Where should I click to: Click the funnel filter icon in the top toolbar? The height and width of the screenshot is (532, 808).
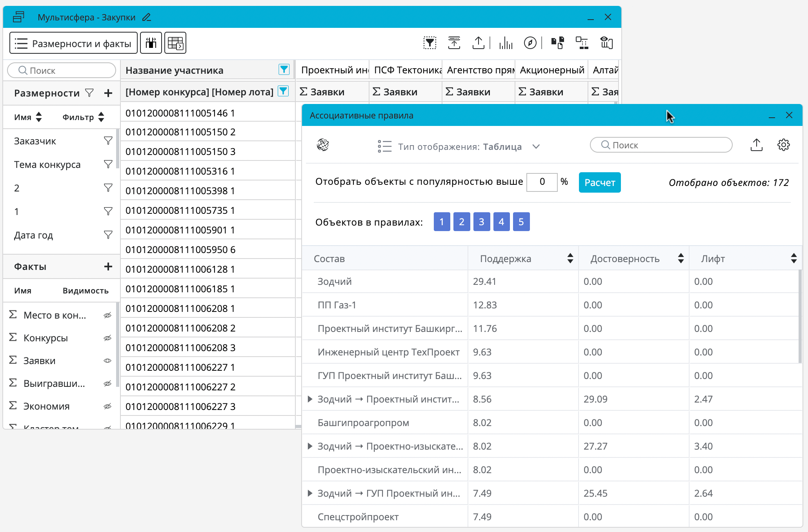[x=430, y=43]
